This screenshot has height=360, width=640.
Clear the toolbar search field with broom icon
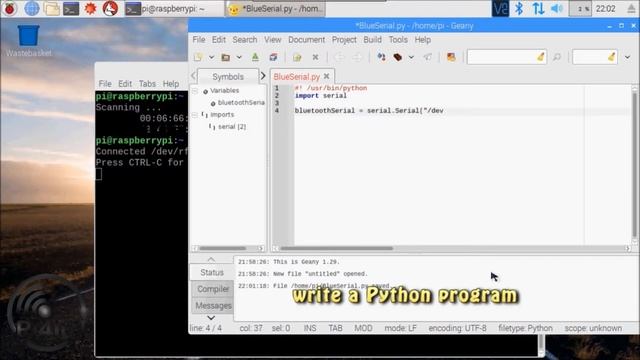click(x=540, y=57)
